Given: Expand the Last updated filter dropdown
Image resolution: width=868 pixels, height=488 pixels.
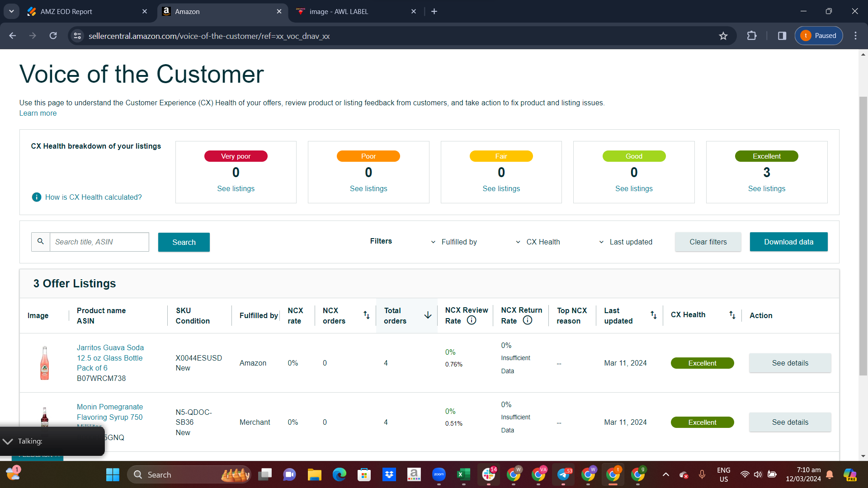Looking at the screenshot, I should 625,242.
